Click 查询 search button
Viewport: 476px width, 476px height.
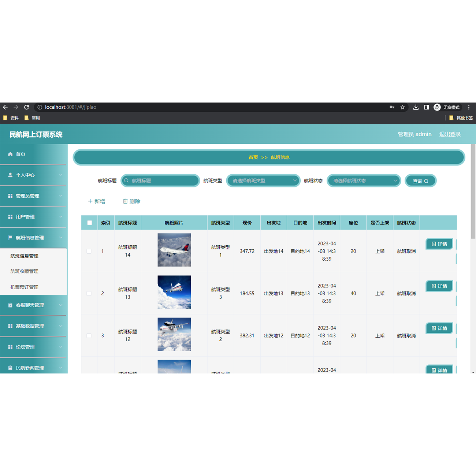click(x=420, y=181)
